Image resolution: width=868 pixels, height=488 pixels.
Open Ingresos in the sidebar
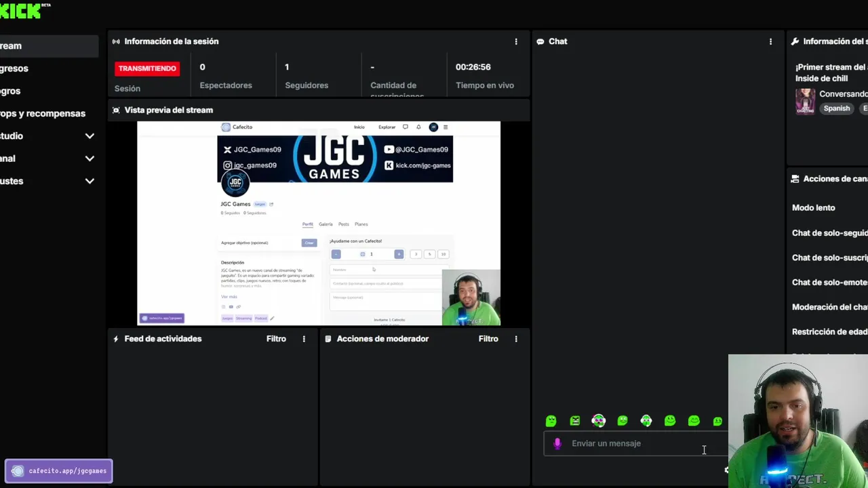(x=14, y=68)
